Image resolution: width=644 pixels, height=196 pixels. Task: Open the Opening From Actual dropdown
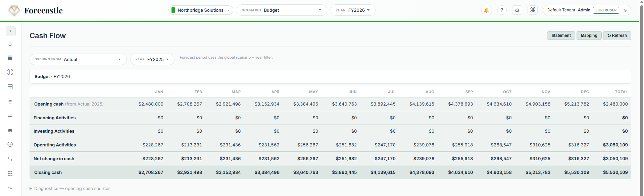[78, 59]
